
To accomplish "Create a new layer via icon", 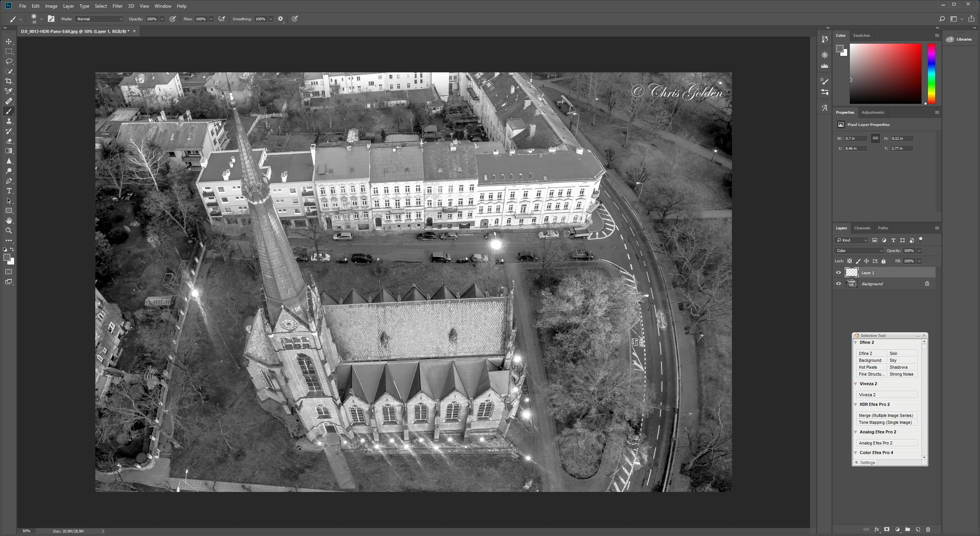I will click(918, 529).
